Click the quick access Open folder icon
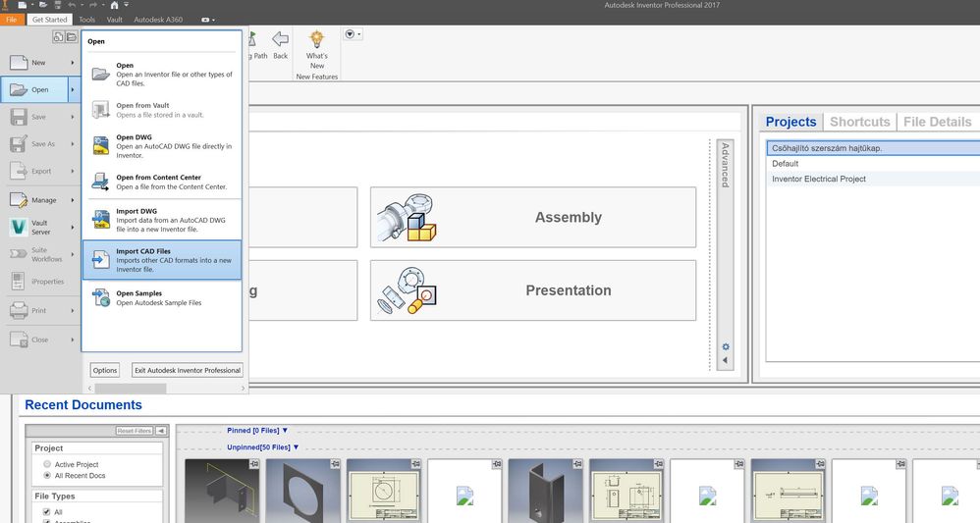 click(x=43, y=5)
